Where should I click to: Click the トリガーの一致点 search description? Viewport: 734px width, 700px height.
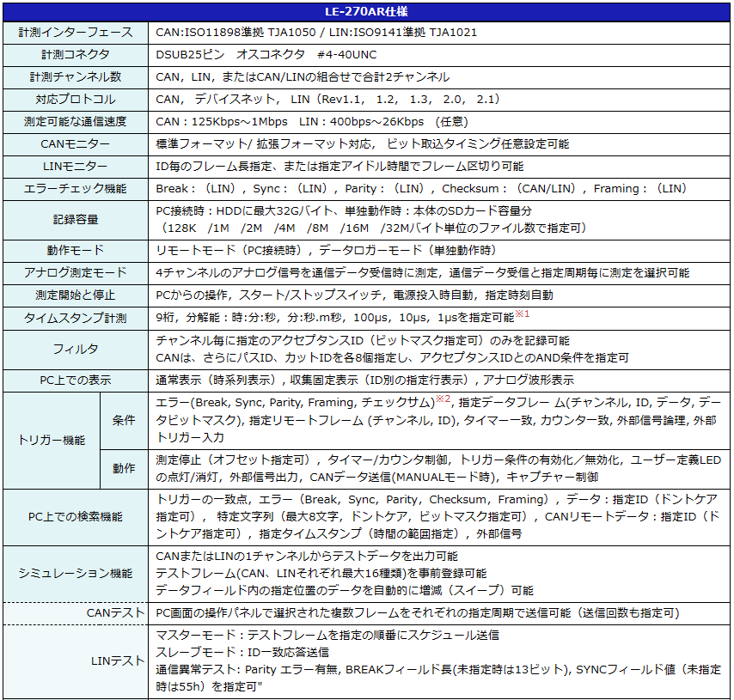pos(437,516)
